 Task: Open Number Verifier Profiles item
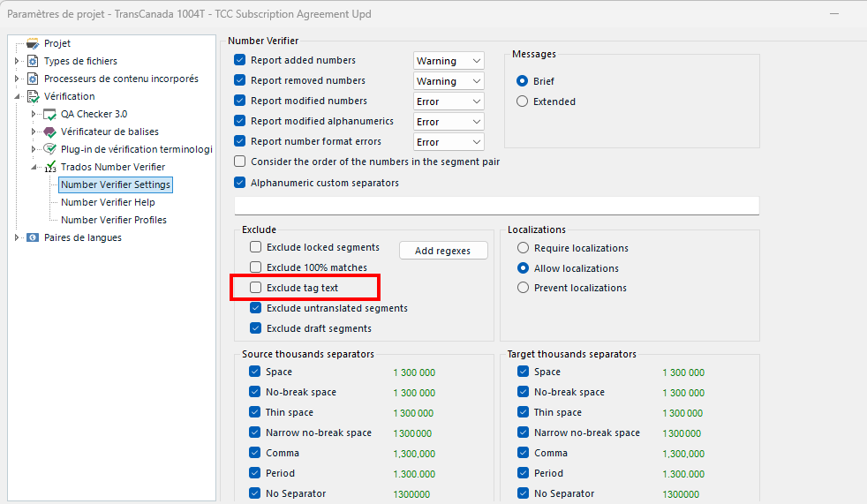(x=114, y=220)
